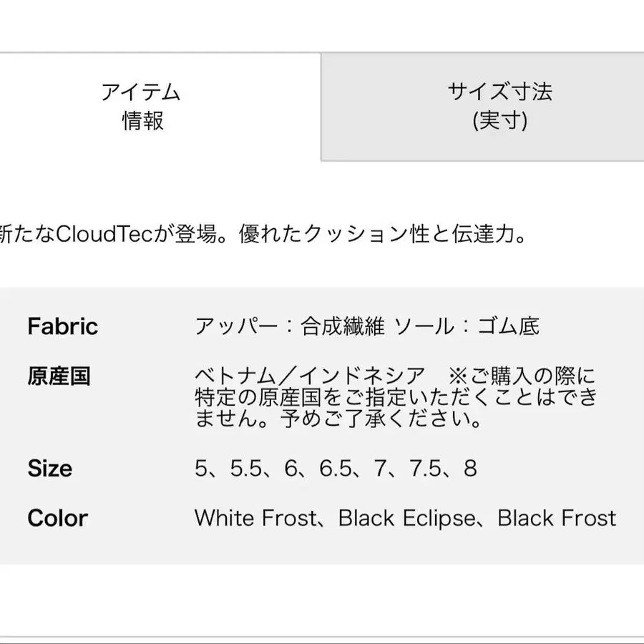
Task: Select the 原産国 row label
Action: pos(59,376)
